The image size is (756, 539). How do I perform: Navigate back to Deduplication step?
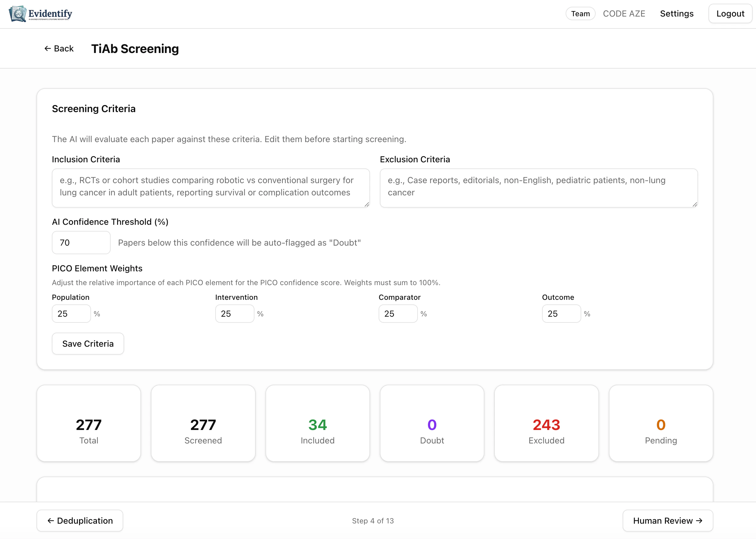click(79, 520)
